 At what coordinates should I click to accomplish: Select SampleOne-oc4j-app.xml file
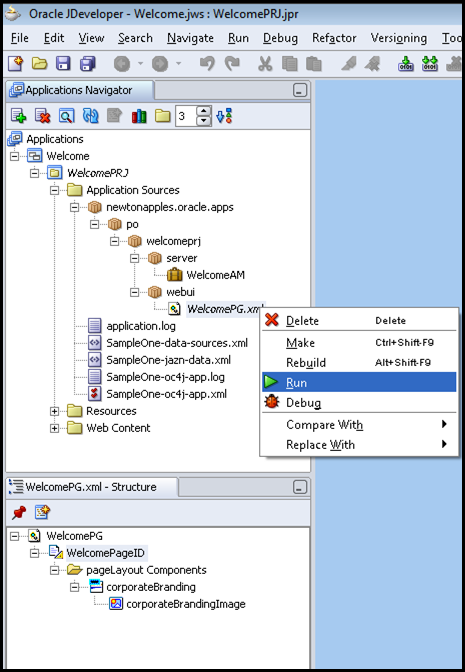click(167, 394)
